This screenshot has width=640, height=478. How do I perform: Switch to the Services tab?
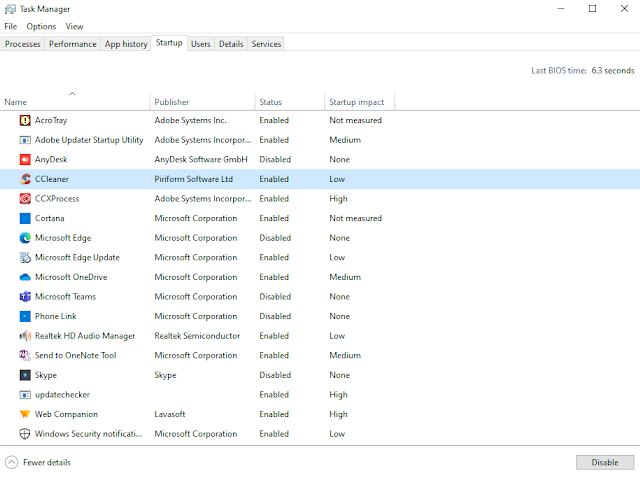266,44
